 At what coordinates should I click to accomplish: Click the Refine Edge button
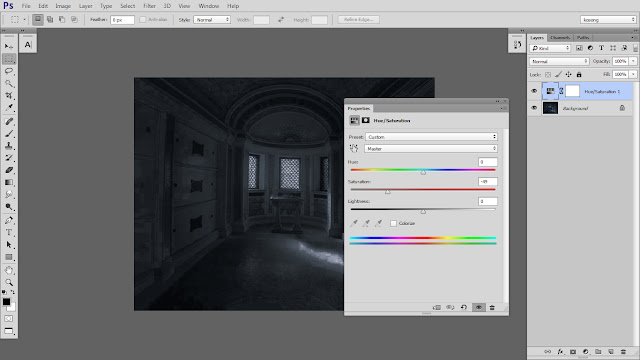[358, 20]
